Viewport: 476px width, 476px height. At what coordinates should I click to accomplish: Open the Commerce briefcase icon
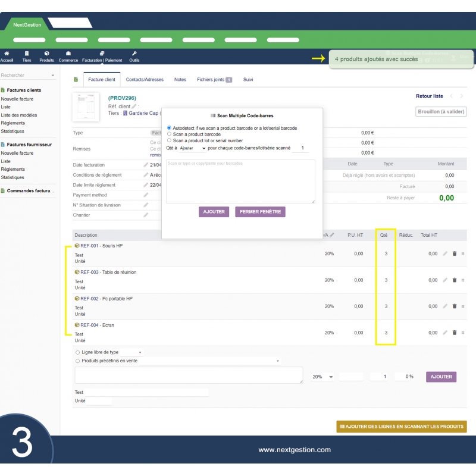coord(68,54)
